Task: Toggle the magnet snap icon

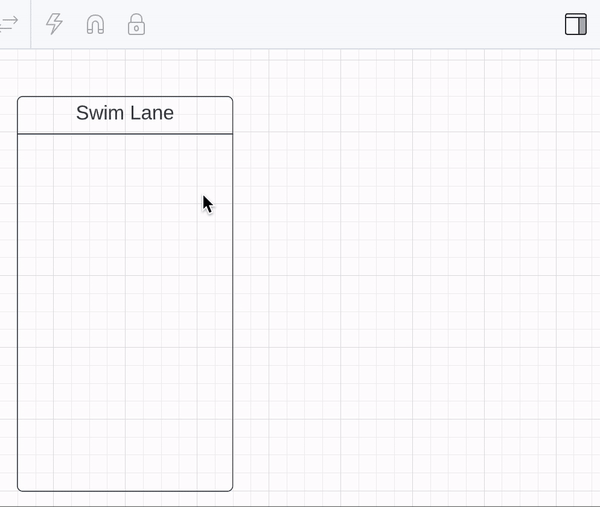Action: pos(95,24)
